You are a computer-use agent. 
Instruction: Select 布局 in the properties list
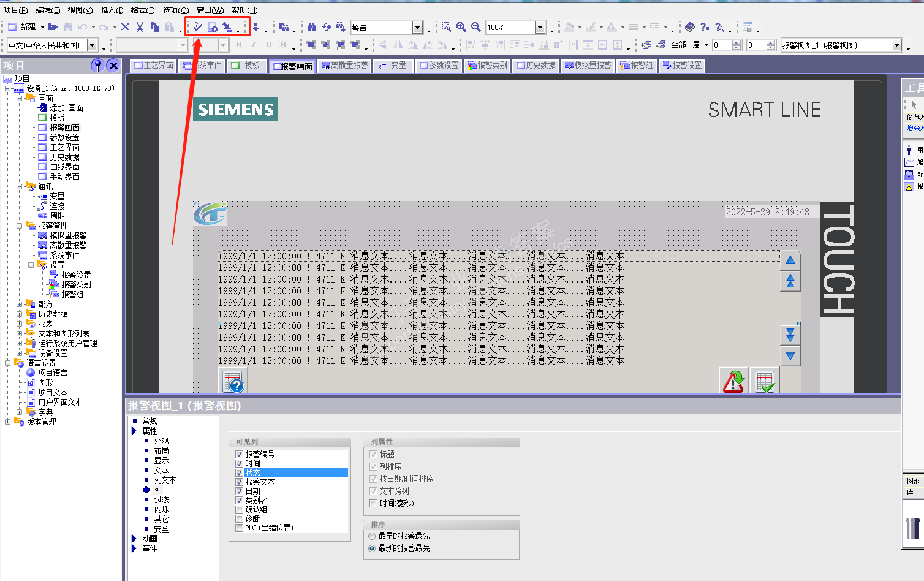[161, 450]
